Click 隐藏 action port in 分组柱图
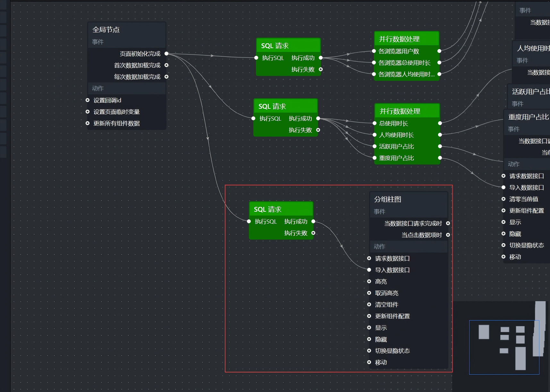The image size is (550, 392). coord(369,339)
